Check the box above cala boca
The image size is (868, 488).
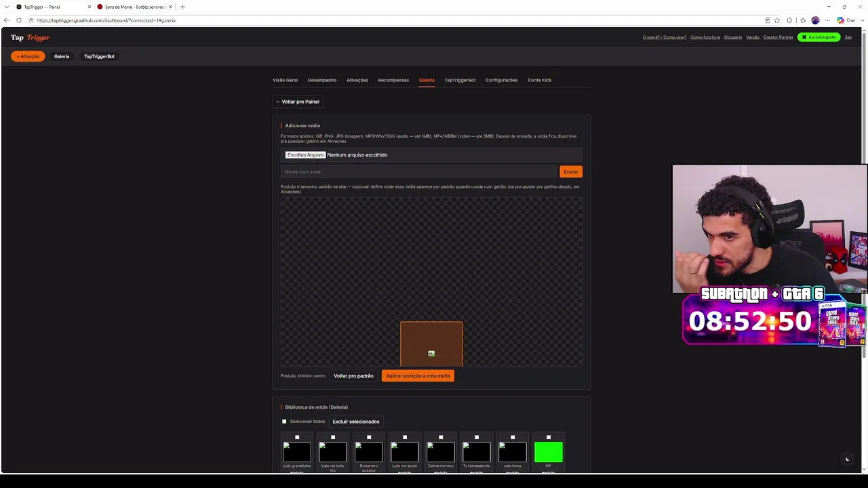pyautogui.click(x=513, y=437)
